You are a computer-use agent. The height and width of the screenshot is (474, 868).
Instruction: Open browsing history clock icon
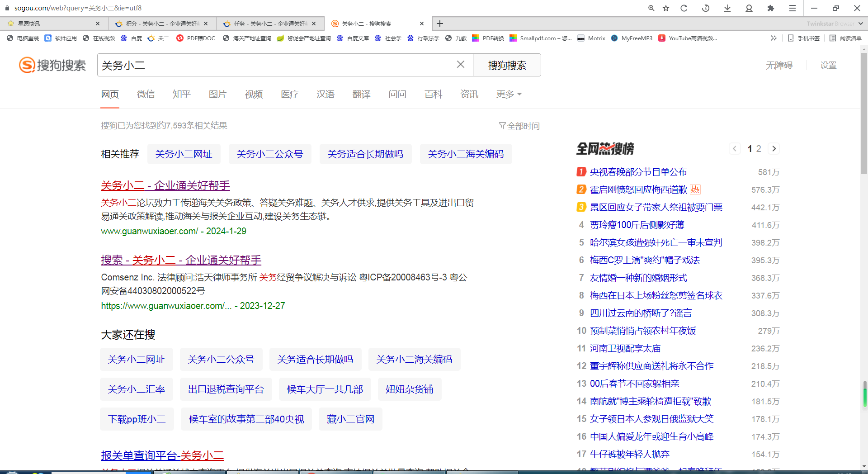706,8
